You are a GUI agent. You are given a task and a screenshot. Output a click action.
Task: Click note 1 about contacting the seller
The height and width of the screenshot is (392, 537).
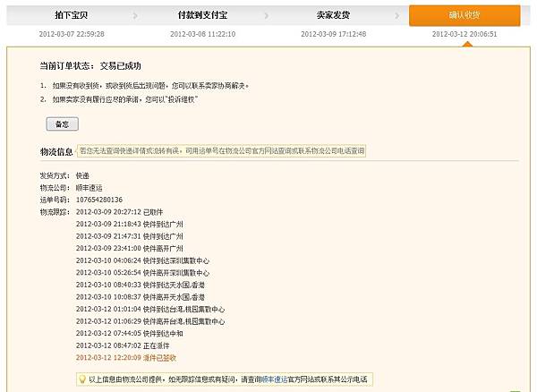144,86
